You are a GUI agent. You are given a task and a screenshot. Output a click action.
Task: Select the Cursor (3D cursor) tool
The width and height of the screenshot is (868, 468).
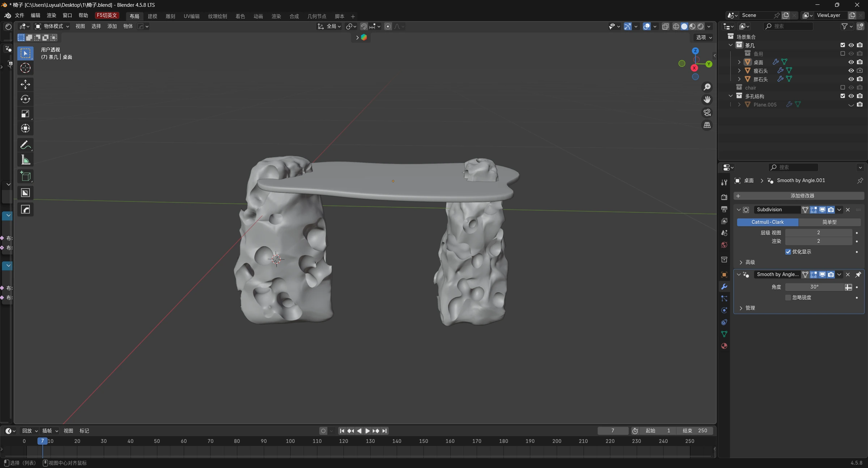25,68
